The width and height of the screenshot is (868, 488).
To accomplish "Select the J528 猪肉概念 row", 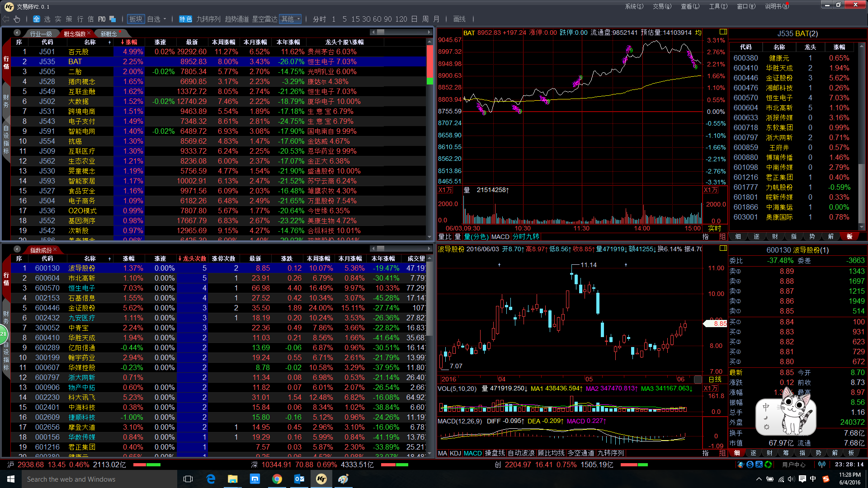I will (x=81, y=81).
